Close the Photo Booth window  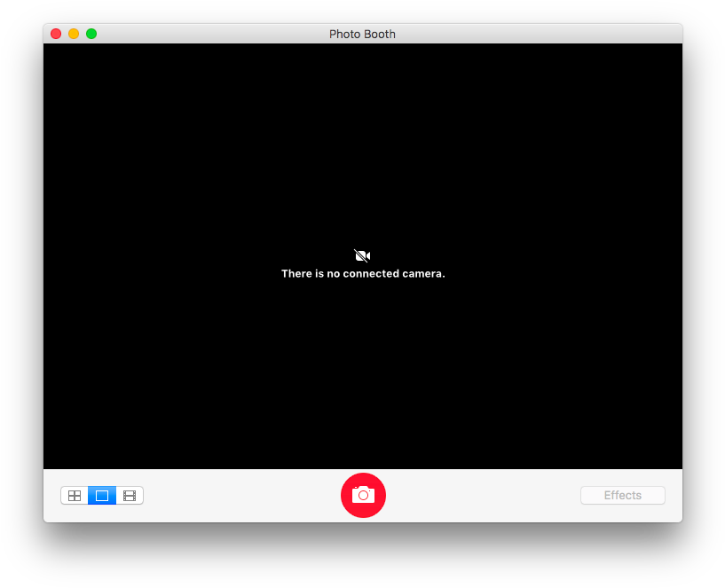[56, 34]
